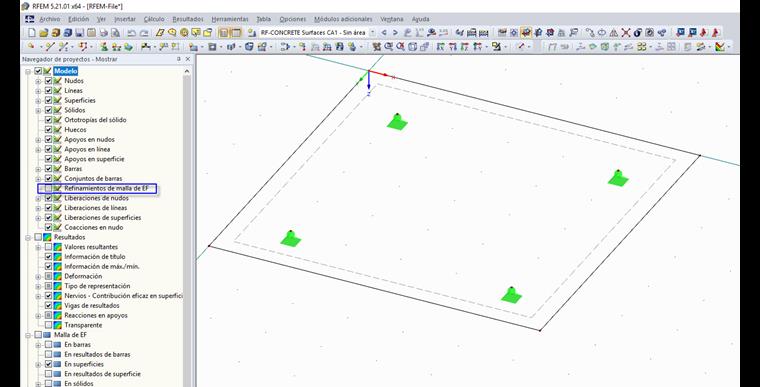Click the navigator scrollbar up arrow
The height and width of the screenshot is (387, 760).
pos(187,71)
